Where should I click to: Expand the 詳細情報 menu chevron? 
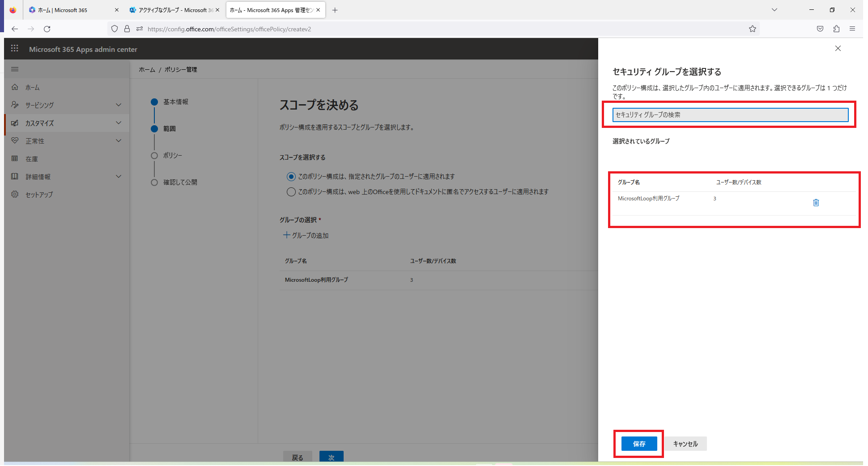click(119, 176)
